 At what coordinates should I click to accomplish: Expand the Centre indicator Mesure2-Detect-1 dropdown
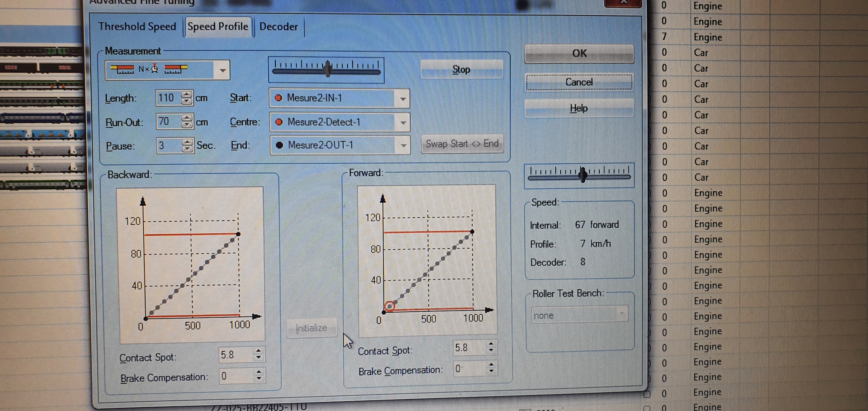[x=403, y=123]
